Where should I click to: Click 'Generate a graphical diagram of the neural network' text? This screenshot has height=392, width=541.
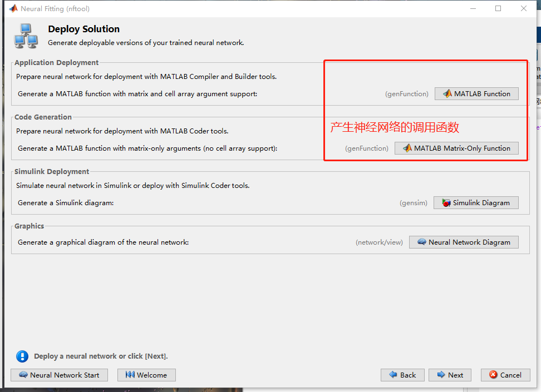(x=103, y=242)
